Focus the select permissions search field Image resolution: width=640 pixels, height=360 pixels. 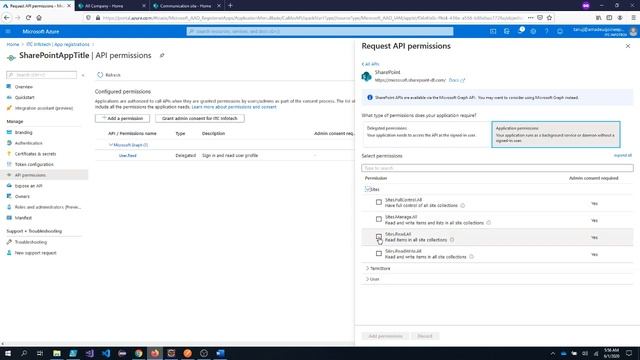(497, 168)
